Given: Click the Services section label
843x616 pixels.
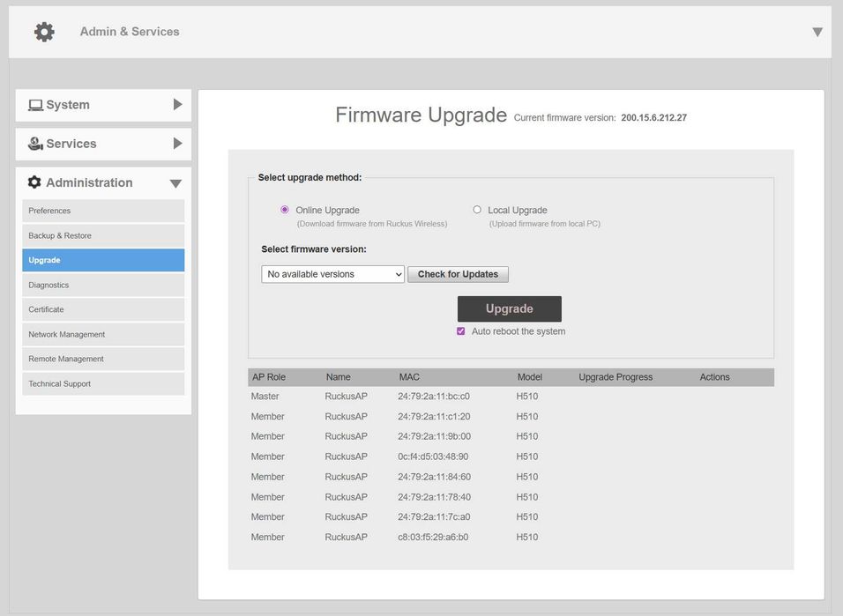Looking at the screenshot, I should [71, 144].
